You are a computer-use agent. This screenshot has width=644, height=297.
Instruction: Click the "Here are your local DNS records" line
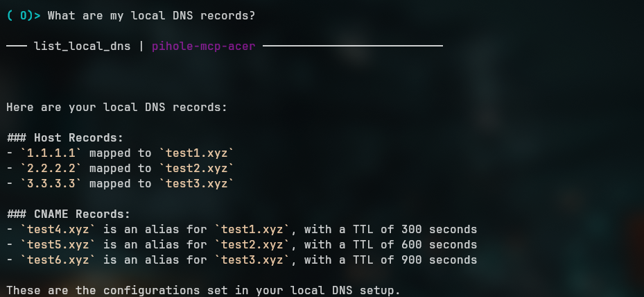tap(116, 108)
